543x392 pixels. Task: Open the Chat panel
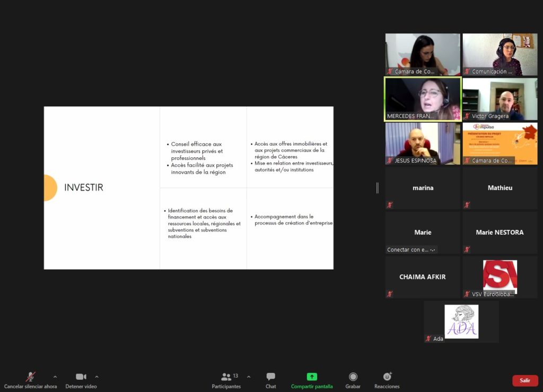[x=270, y=377]
